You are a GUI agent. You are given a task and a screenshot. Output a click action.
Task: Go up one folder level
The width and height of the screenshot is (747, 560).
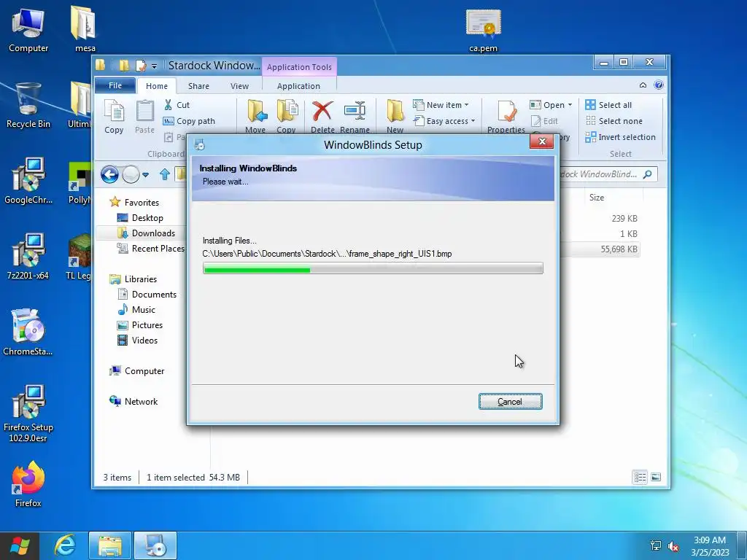(165, 174)
